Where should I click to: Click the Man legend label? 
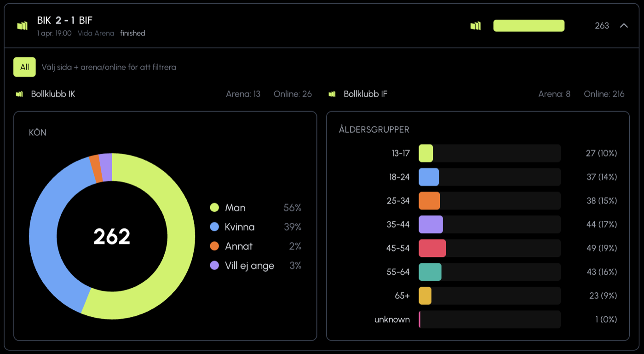pyautogui.click(x=235, y=208)
